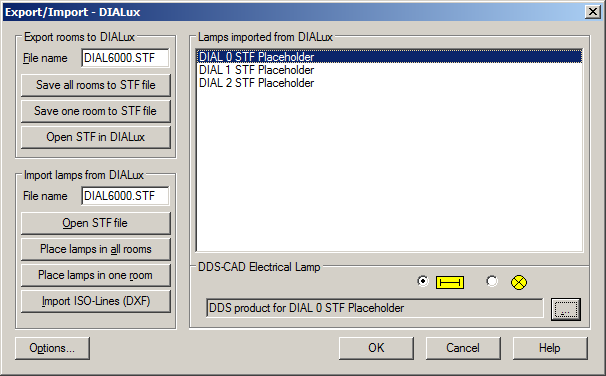Image resolution: width=606 pixels, height=376 pixels.
Task: Select the round lamp symbol radio button
Action: tap(492, 281)
